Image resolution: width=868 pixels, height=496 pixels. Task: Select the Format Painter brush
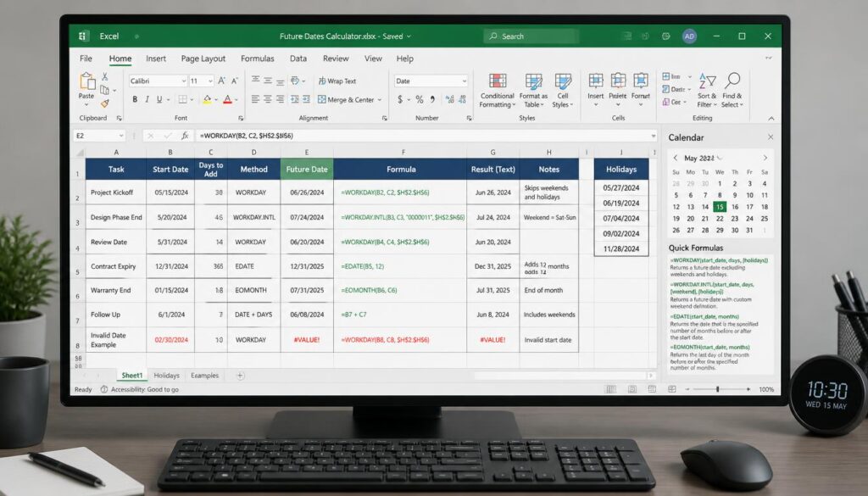click(x=104, y=103)
